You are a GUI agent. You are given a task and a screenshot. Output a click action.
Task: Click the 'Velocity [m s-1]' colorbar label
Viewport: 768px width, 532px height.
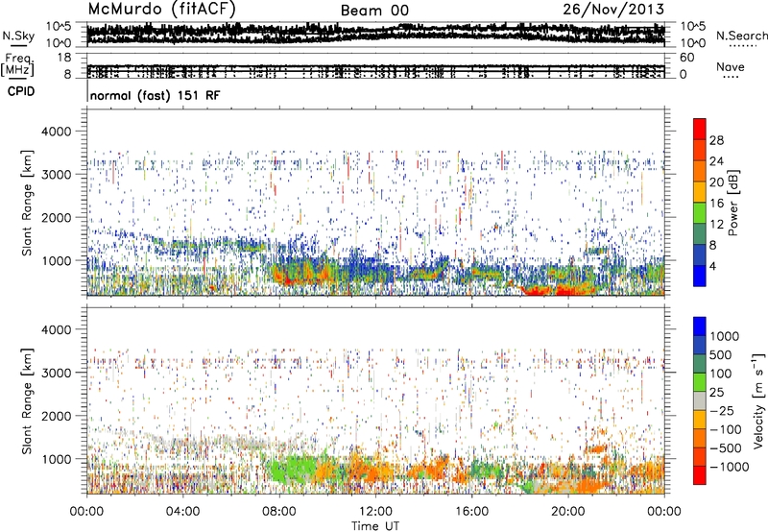click(758, 400)
